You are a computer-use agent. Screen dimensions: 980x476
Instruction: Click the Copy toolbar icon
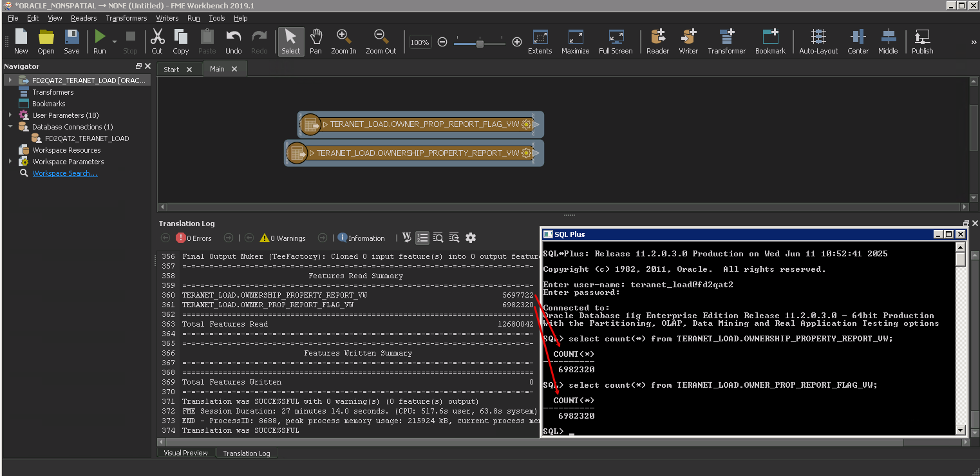(x=181, y=41)
